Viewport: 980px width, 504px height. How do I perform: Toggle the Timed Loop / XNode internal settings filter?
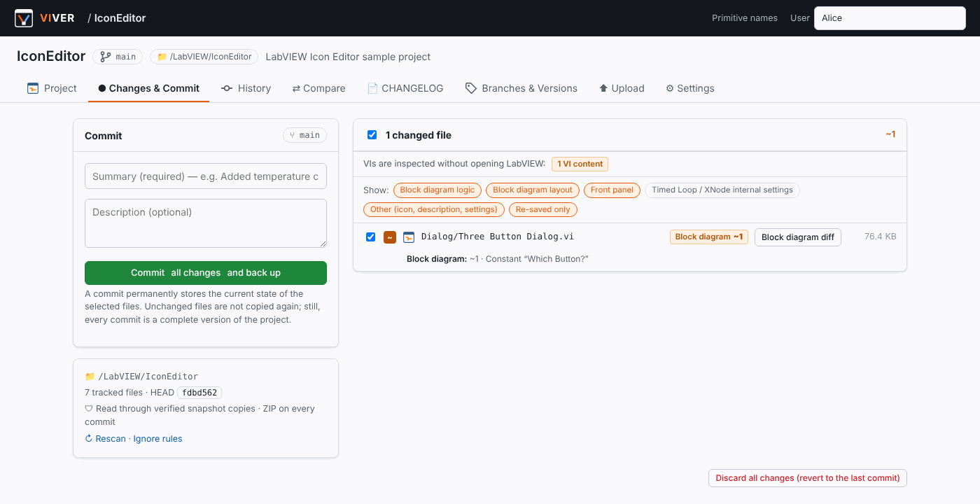(x=722, y=190)
